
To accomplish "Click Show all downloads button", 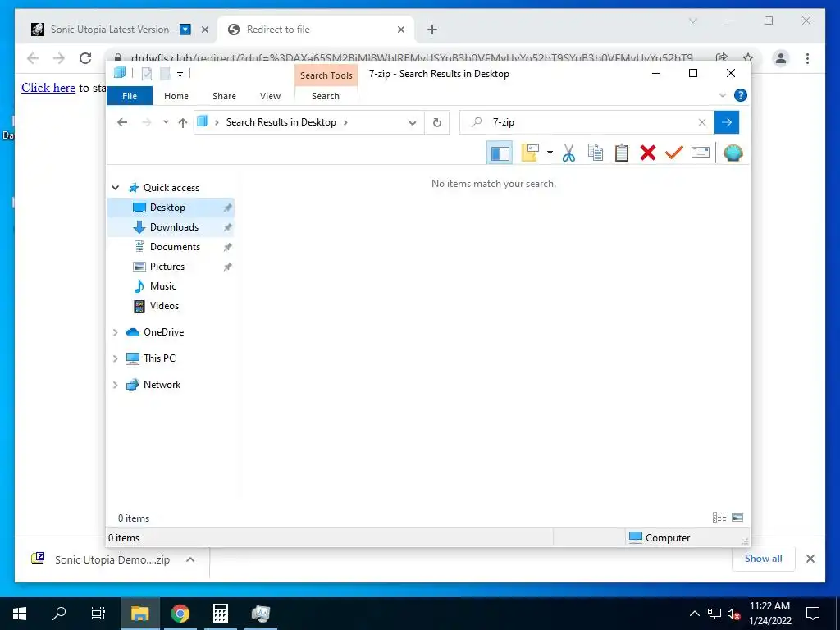I will [763, 559].
